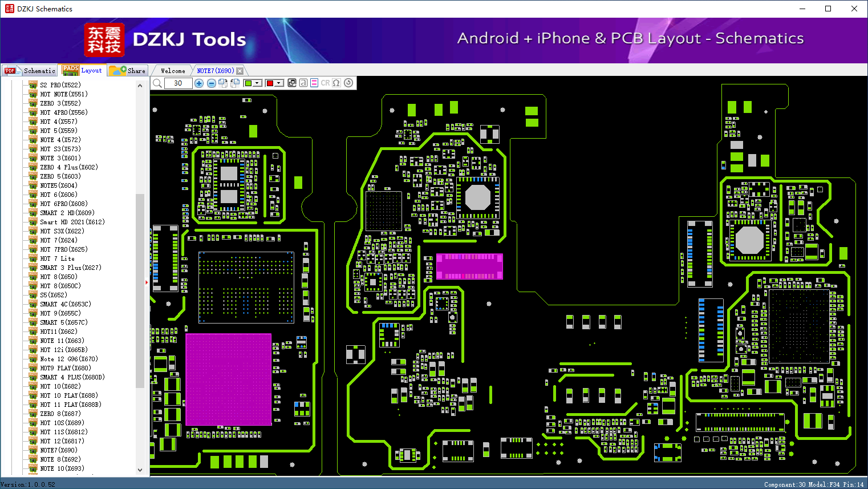Select Note 12 G96(X670) entry
The image size is (868, 489).
pyautogui.click(x=69, y=359)
